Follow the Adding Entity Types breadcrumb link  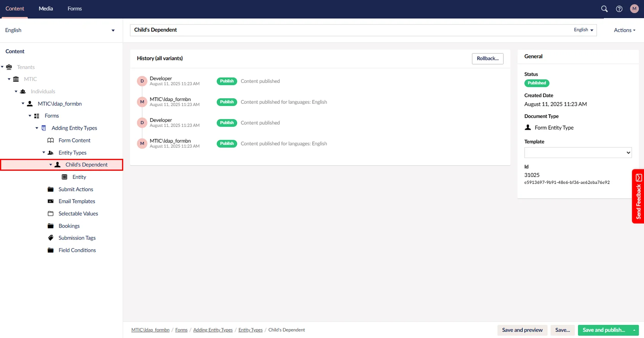(x=213, y=330)
